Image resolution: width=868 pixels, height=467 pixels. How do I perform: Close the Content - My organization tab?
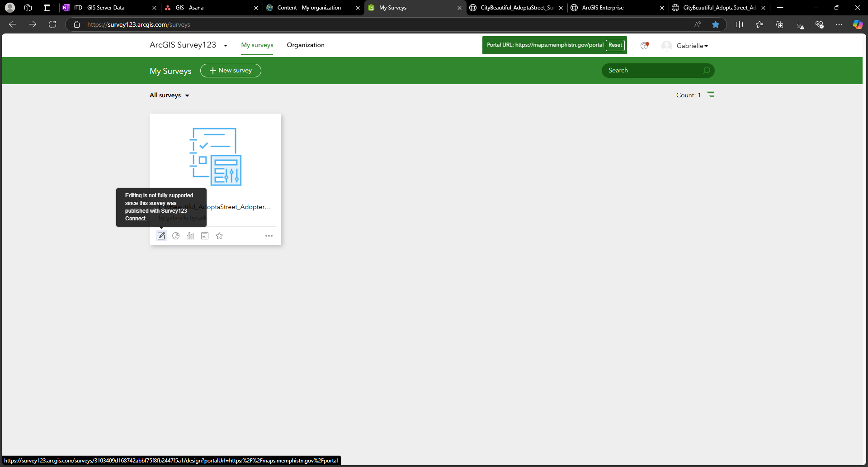[x=358, y=8]
